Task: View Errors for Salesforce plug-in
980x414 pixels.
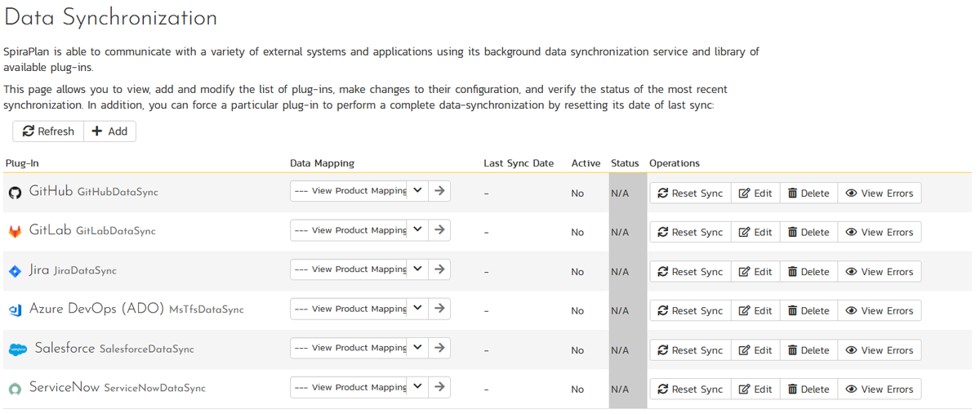Action: point(880,350)
